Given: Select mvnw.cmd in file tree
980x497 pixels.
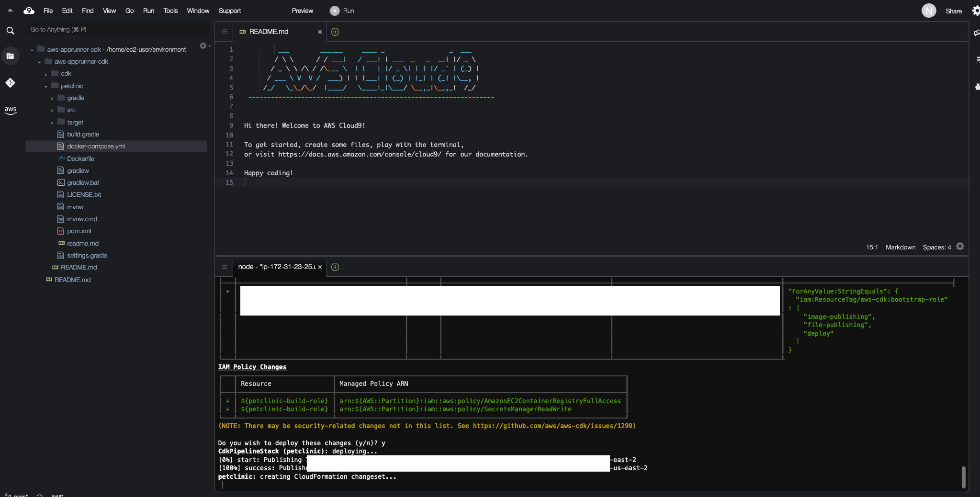Looking at the screenshot, I should 82,219.
